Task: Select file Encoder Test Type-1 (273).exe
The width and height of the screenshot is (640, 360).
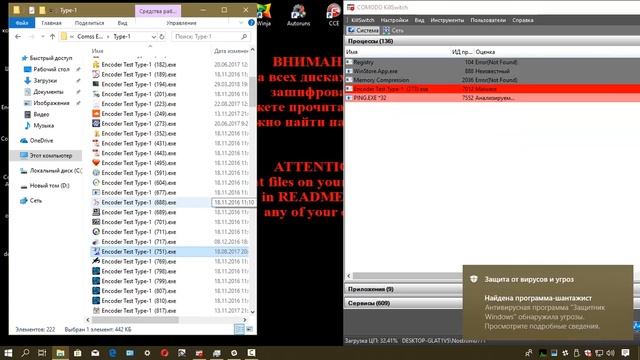Action: pyautogui.click(x=138, y=123)
